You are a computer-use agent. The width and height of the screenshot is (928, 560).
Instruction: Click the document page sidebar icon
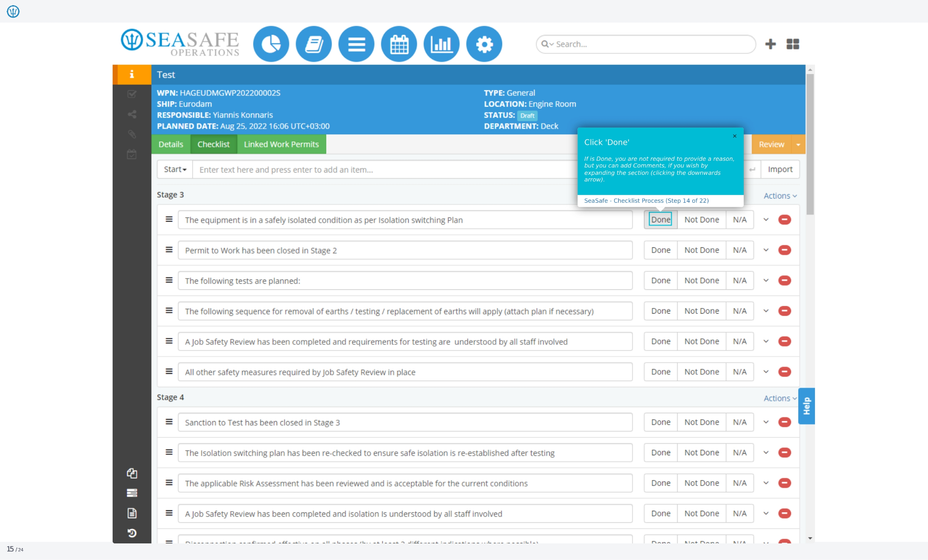(x=132, y=513)
